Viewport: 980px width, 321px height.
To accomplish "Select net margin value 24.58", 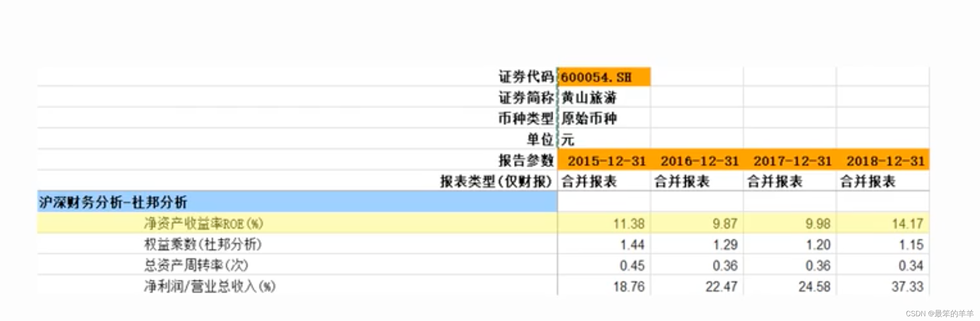I will tap(814, 287).
